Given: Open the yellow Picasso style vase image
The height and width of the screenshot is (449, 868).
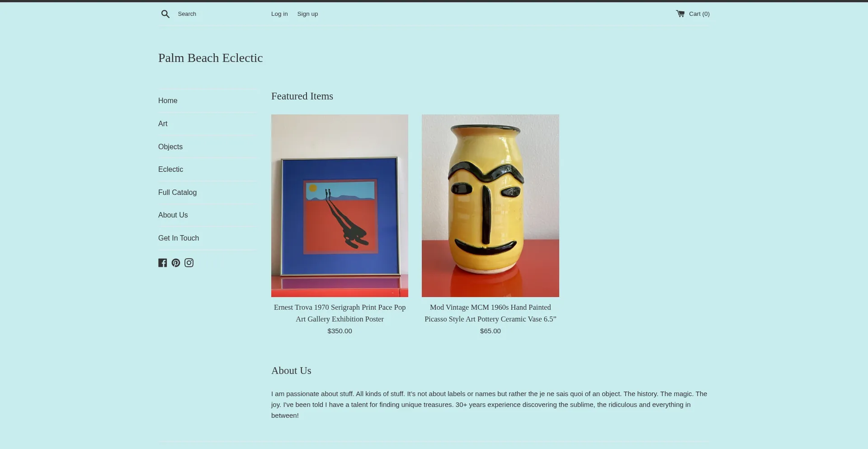Looking at the screenshot, I should (x=491, y=206).
